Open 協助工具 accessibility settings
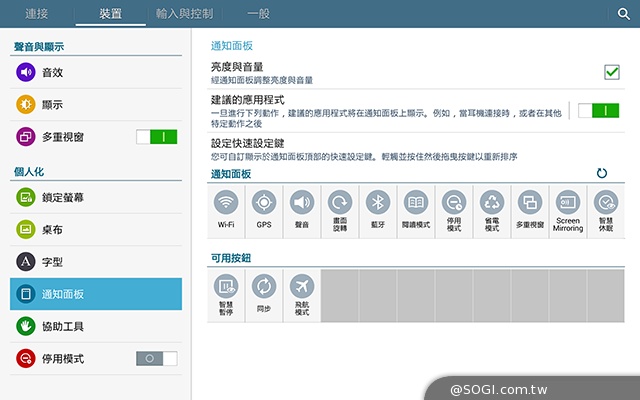Screen dimensions: 640x400 click(96, 326)
